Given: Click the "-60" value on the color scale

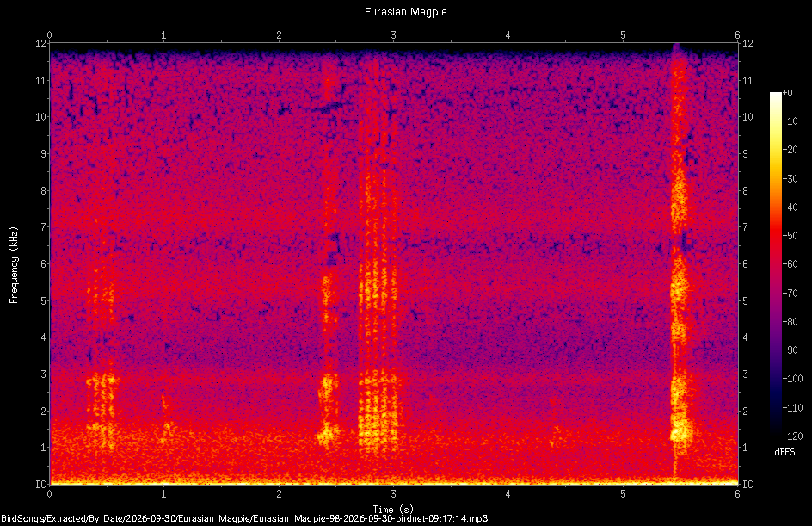Looking at the screenshot, I should (790, 264).
